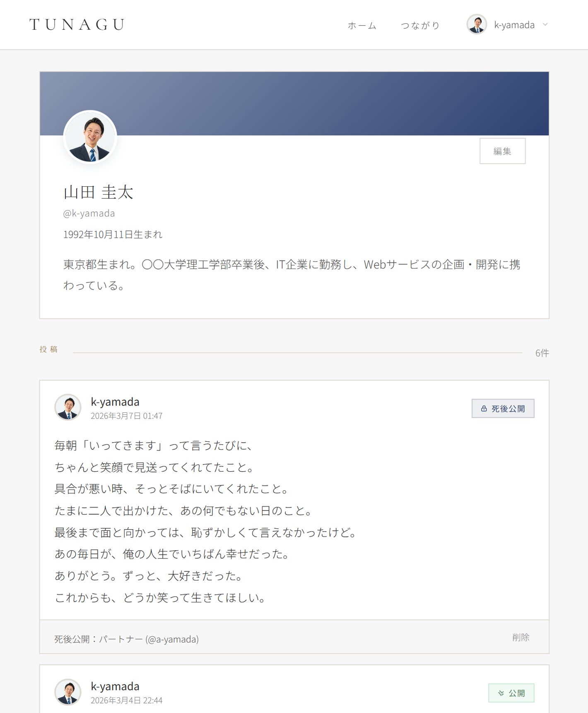The width and height of the screenshot is (588, 713).
Task: Click the line 毎朝「いってきます」って言うたびに
Action: click(154, 446)
